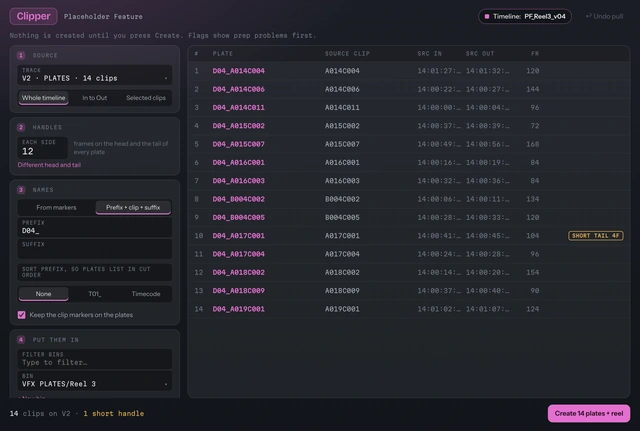Click frame count 134 cell
The height and width of the screenshot is (431, 640).
coord(533,199)
